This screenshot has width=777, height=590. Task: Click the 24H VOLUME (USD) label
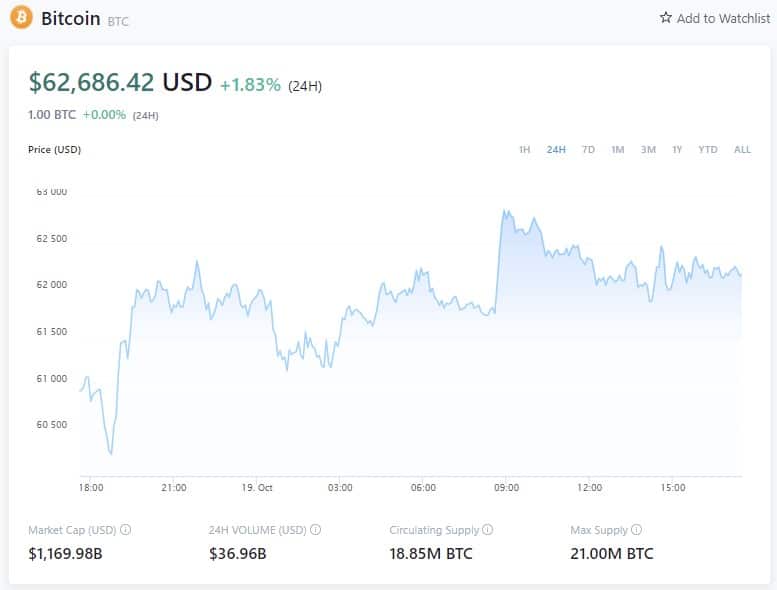[257, 530]
